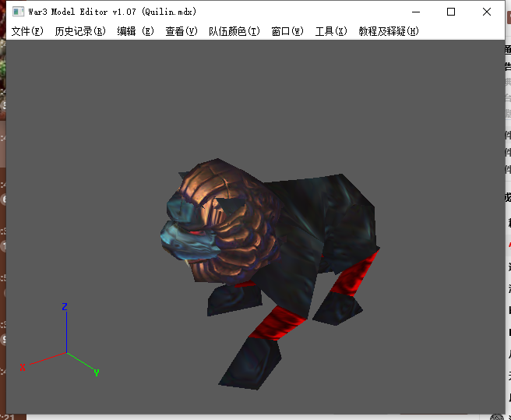Open the 窗口(W) menu

coord(287,31)
